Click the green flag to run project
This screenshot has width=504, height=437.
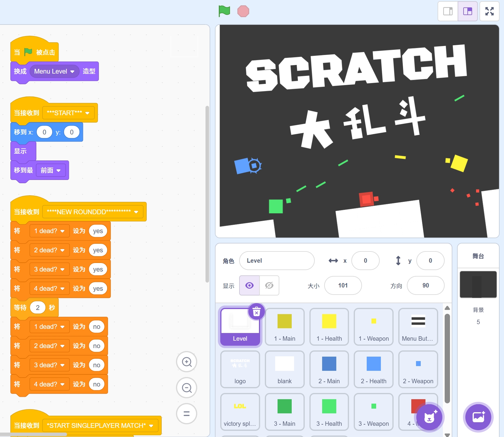point(224,11)
